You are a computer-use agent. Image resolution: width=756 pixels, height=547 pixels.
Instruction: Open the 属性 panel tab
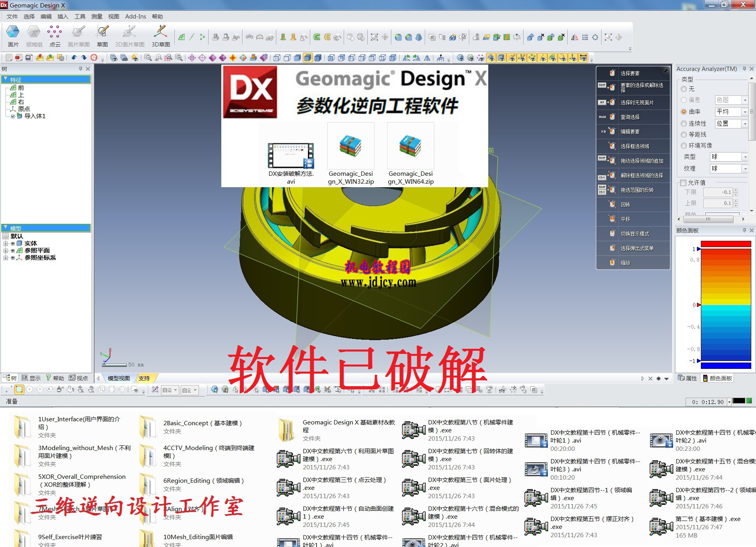pos(687,378)
